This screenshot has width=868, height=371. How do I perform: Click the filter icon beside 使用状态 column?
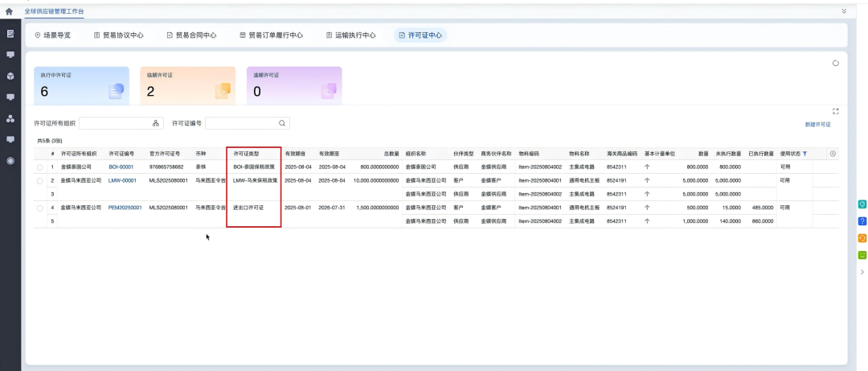805,153
